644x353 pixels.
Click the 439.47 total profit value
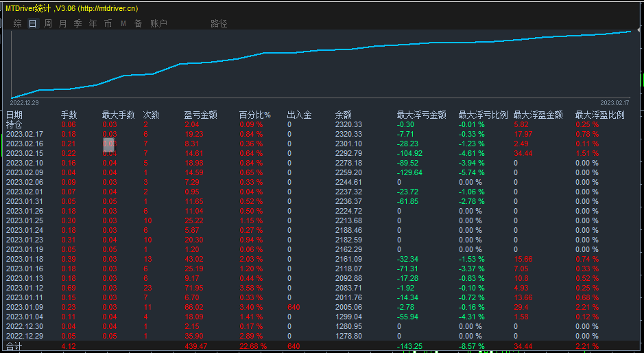click(196, 346)
